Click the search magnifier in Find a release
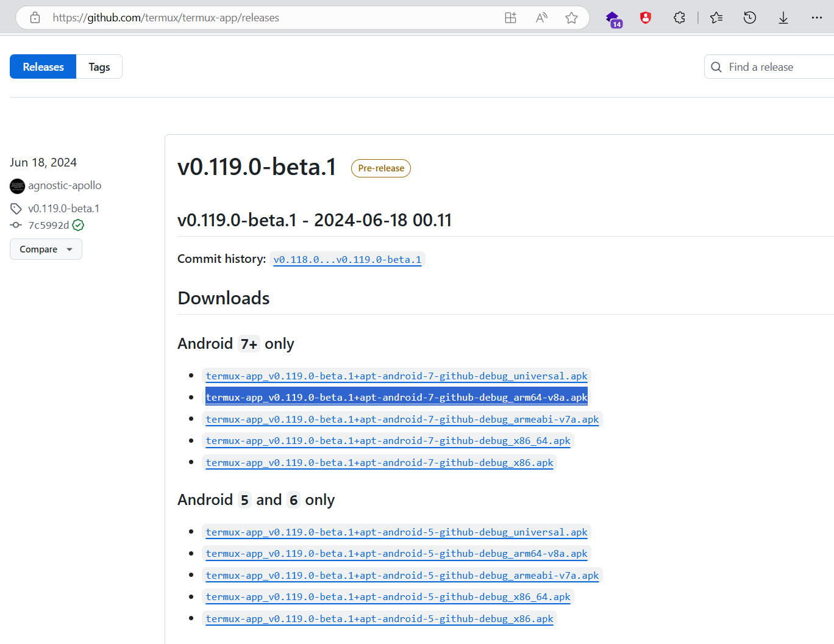The image size is (834, 644). [x=716, y=67]
